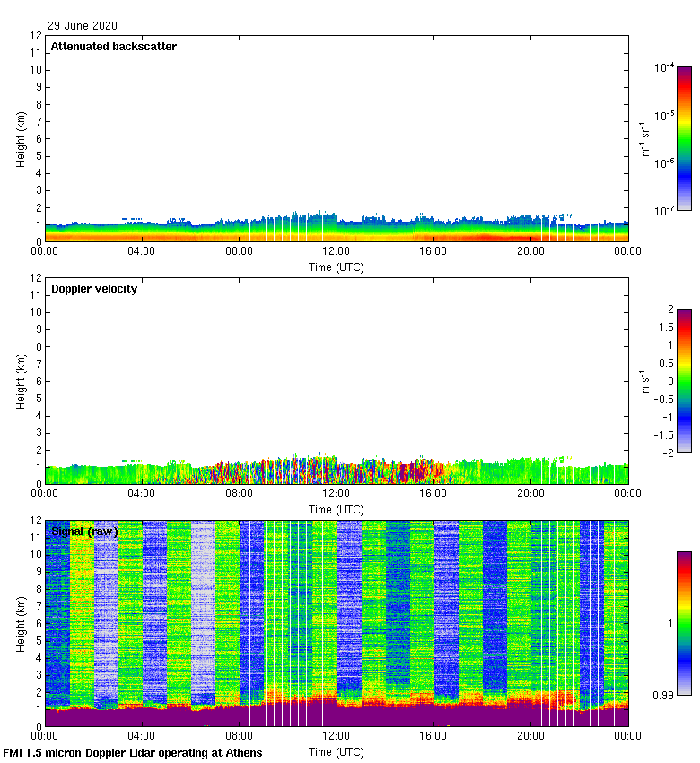This screenshot has width=700, height=763.
Task: Select the 08:00 tick under Signal raw plot
Action: point(239,736)
